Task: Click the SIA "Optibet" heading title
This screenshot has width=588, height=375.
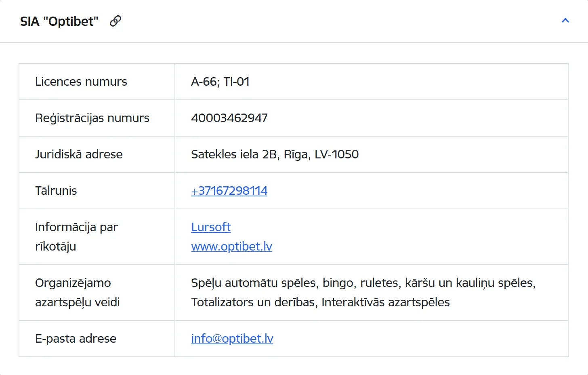Action: point(59,21)
